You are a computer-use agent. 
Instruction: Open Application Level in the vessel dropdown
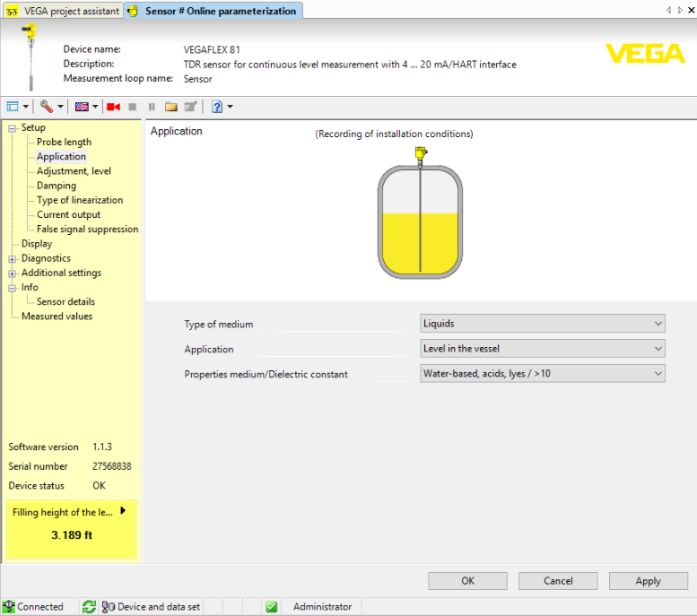click(543, 349)
